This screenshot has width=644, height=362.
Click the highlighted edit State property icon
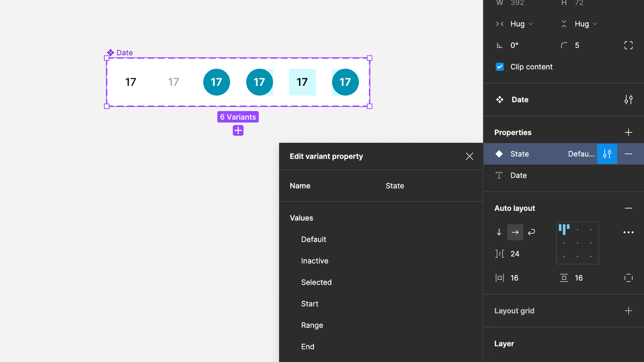[607, 154]
